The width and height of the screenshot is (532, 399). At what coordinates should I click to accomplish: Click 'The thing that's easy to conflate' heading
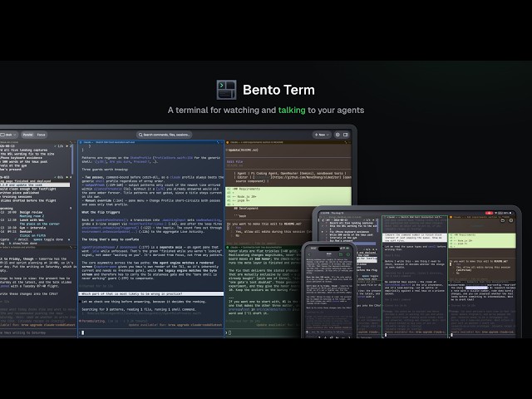click(x=111, y=239)
